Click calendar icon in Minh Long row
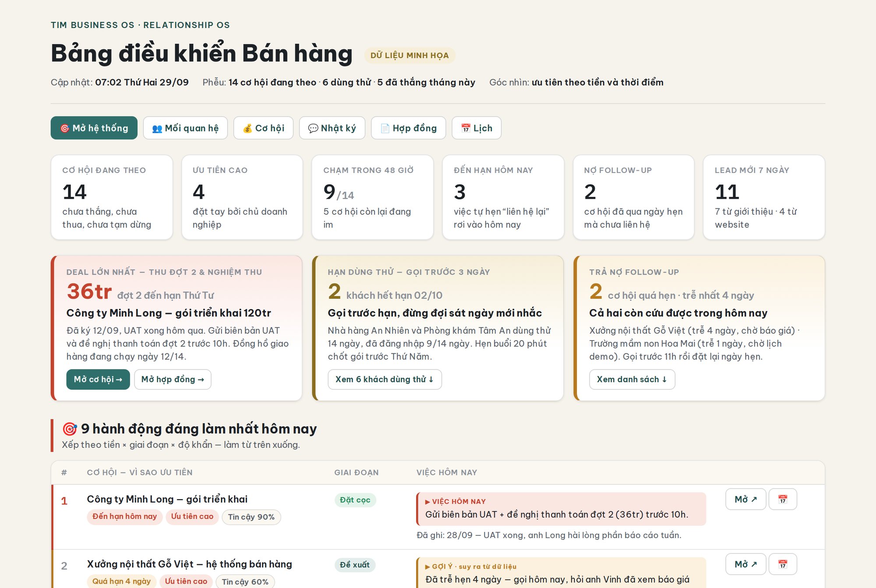This screenshot has width=876, height=588. click(x=783, y=499)
